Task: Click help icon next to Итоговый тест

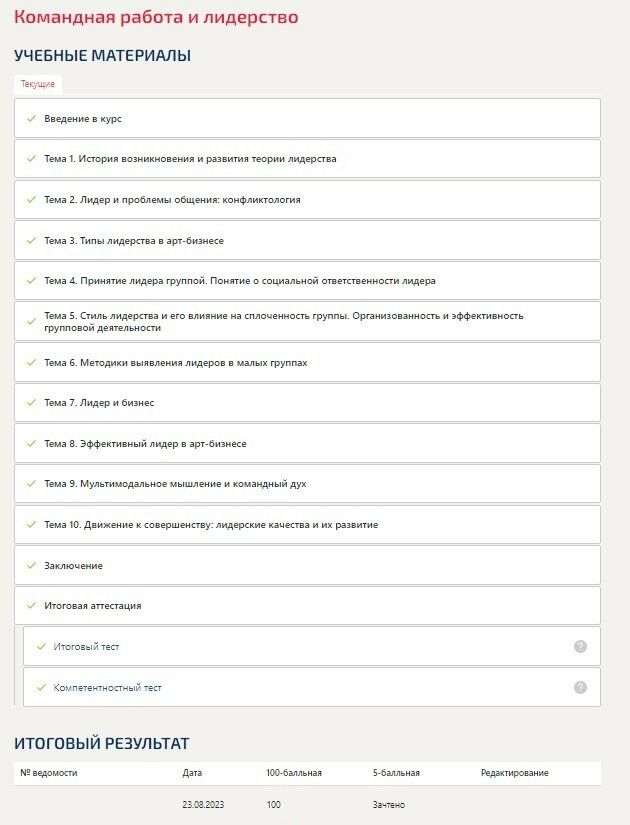Action: tap(580, 646)
